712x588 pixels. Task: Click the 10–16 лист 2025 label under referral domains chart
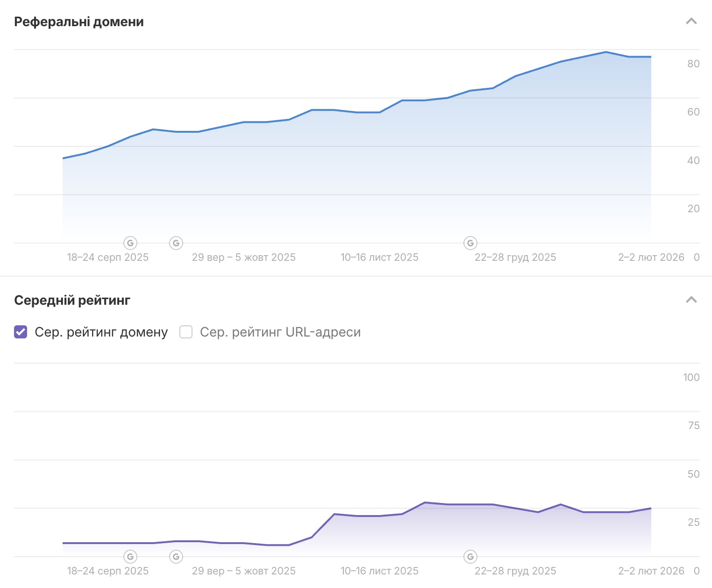coord(379,257)
